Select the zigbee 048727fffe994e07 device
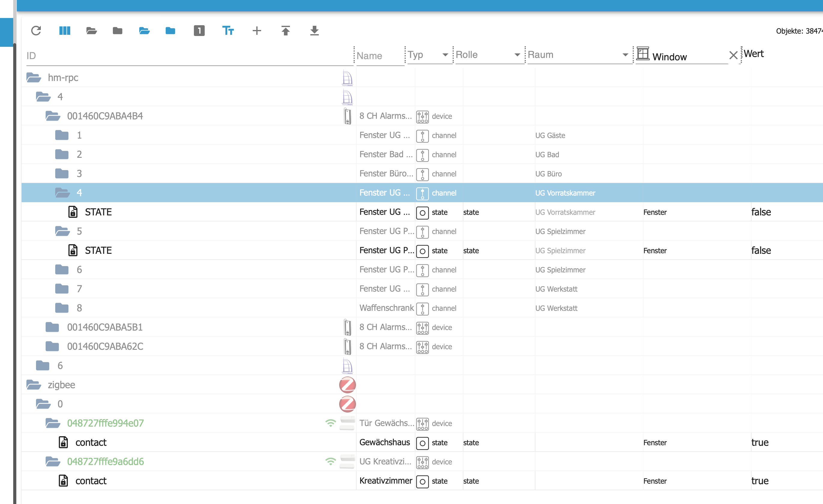This screenshot has height=504, width=823. pyautogui.click(x=105, y=423)
